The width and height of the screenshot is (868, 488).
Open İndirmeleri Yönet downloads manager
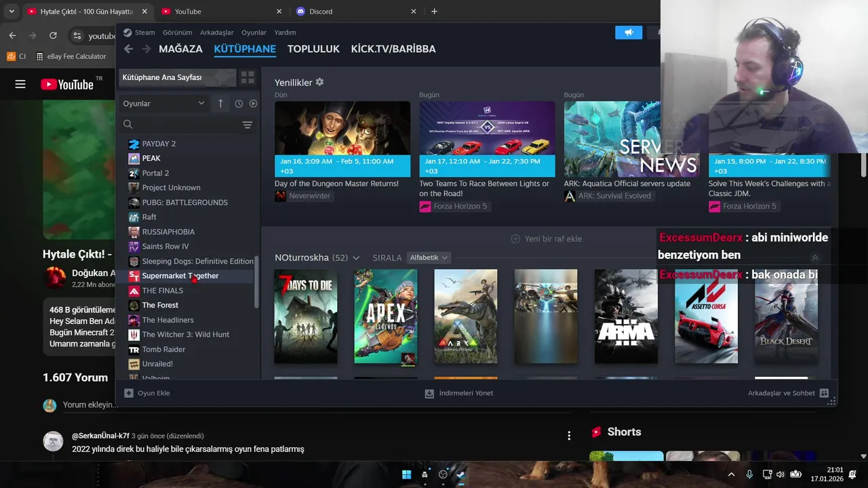coord(459,393)
